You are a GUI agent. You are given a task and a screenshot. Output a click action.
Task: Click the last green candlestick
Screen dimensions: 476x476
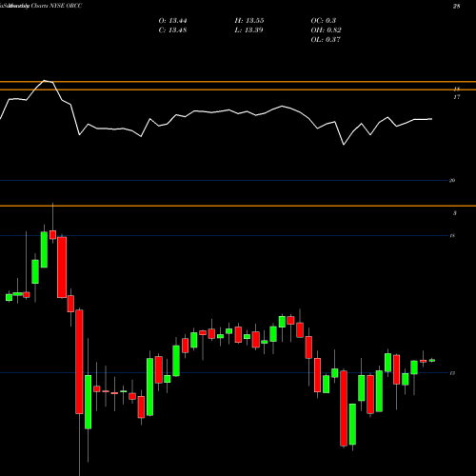[432, 360]
